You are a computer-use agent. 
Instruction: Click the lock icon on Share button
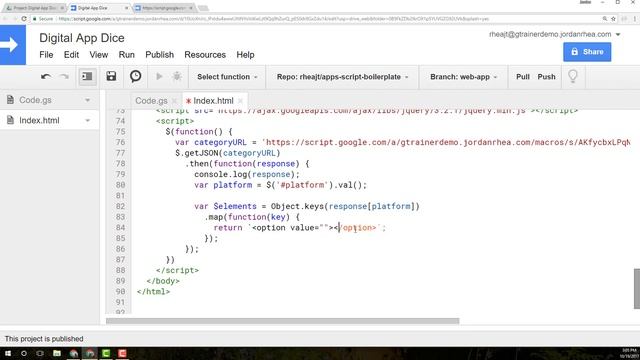coord(575,52)
